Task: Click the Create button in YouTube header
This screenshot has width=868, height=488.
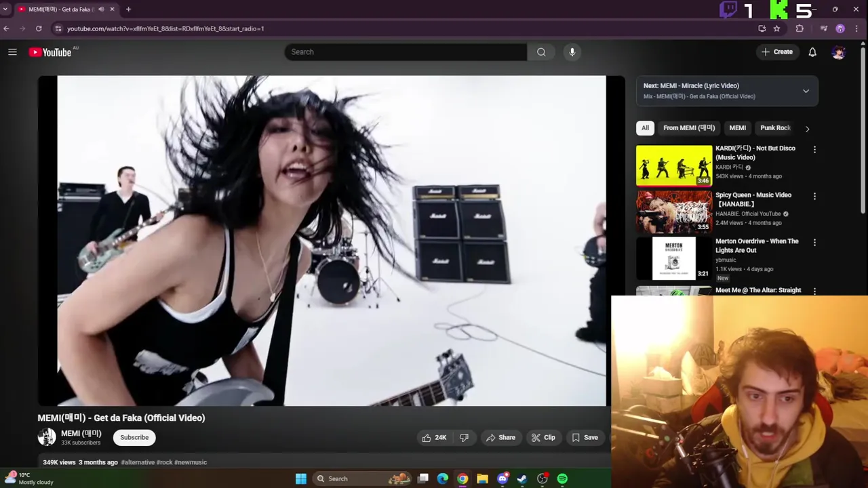Action: (x=777, y=52)
